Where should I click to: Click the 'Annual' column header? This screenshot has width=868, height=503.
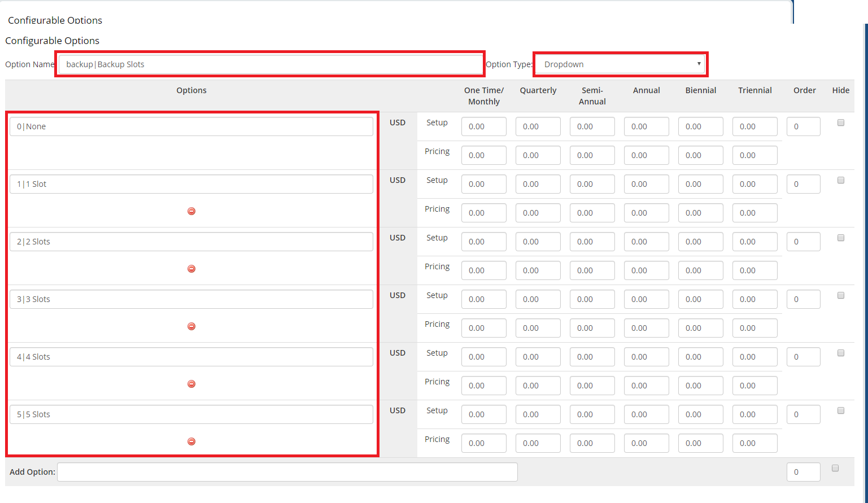(x=647, y=90)
